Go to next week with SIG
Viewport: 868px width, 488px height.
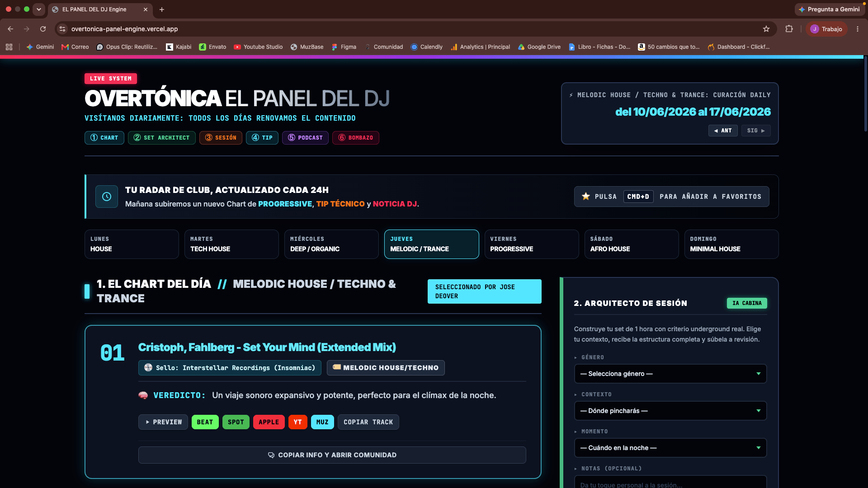coord(756,131)
